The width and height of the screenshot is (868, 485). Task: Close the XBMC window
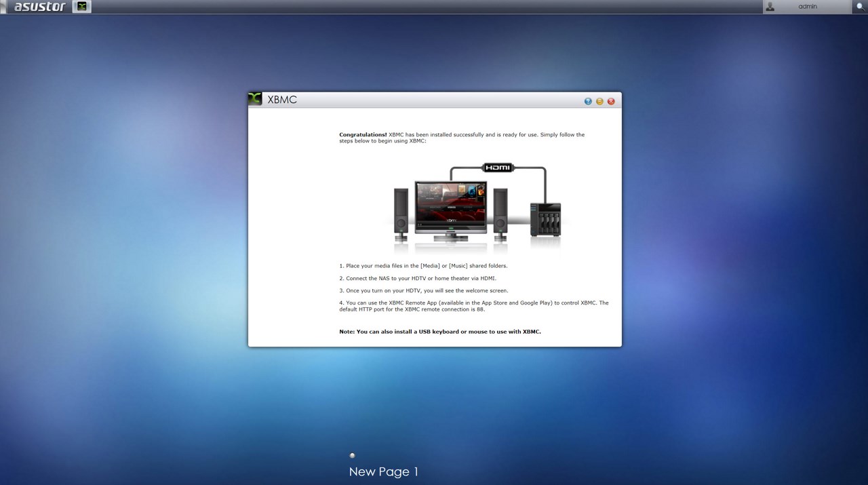611,101
